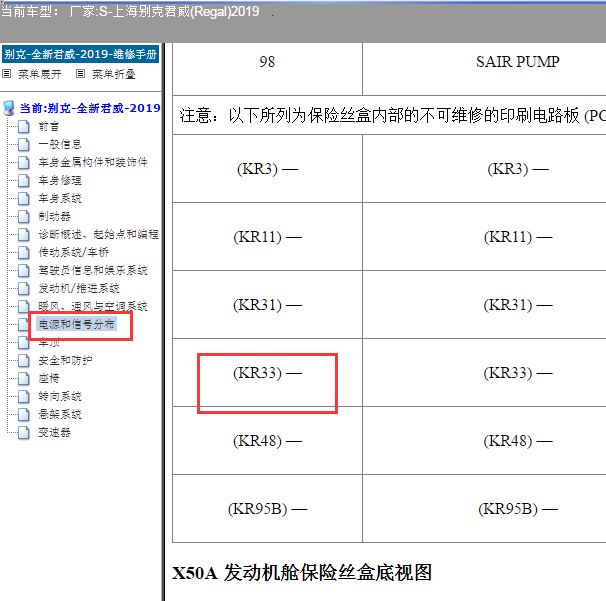Select the highlighted 电源和信号分布 item

click(77, 324)
